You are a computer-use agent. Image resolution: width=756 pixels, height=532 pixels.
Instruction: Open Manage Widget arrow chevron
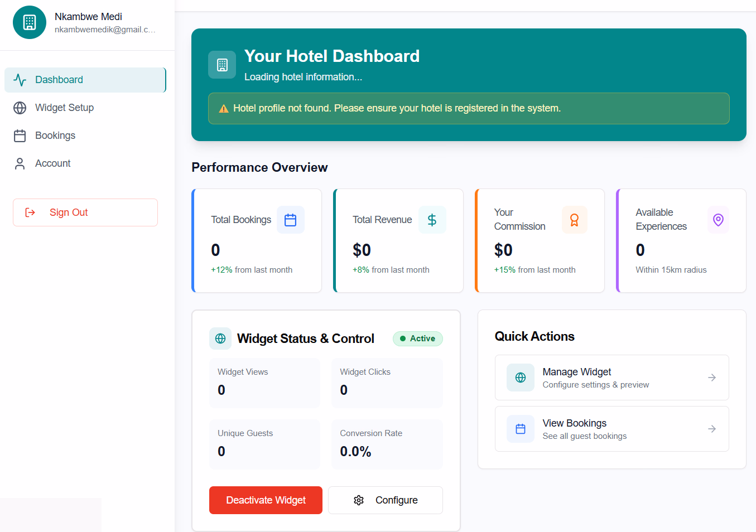(711, 378)
